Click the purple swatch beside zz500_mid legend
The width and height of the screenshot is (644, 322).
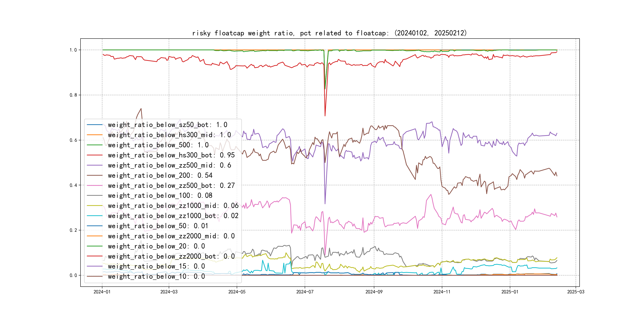(x=94, y=165)
